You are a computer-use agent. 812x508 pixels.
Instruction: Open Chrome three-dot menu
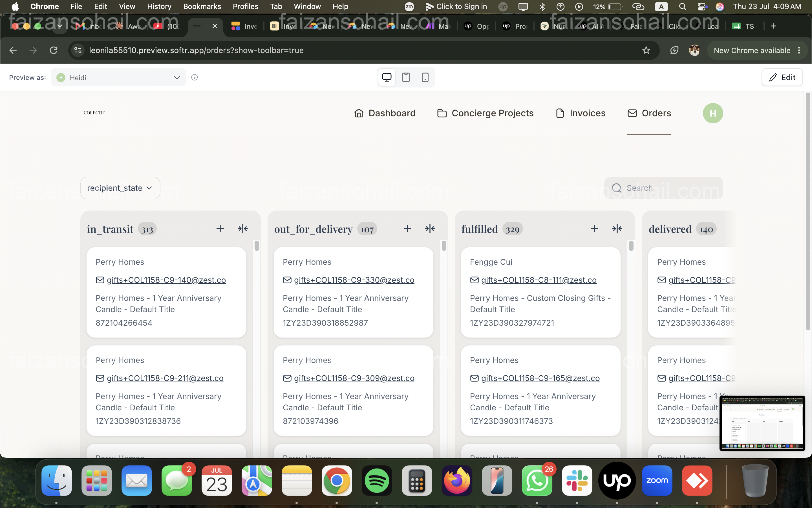[799, 51]
